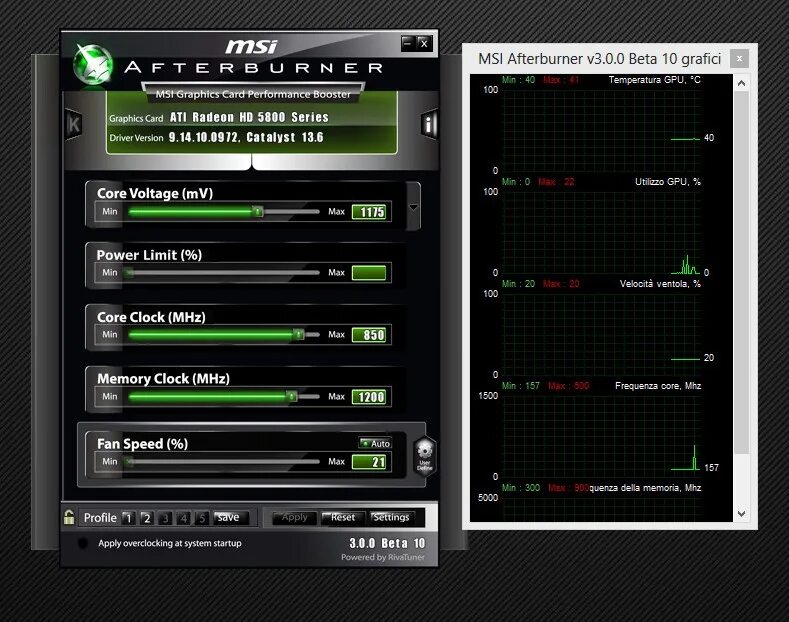Click the Reset button
The image size is (789, 622).
pos(343,517)
